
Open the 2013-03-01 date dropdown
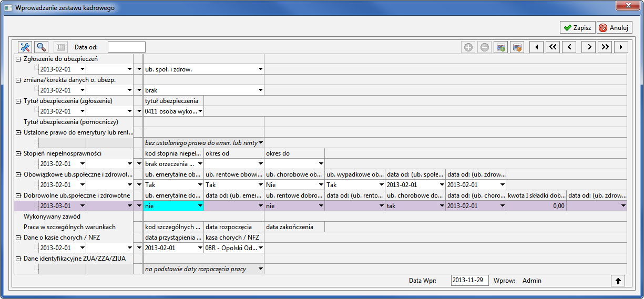83,206
